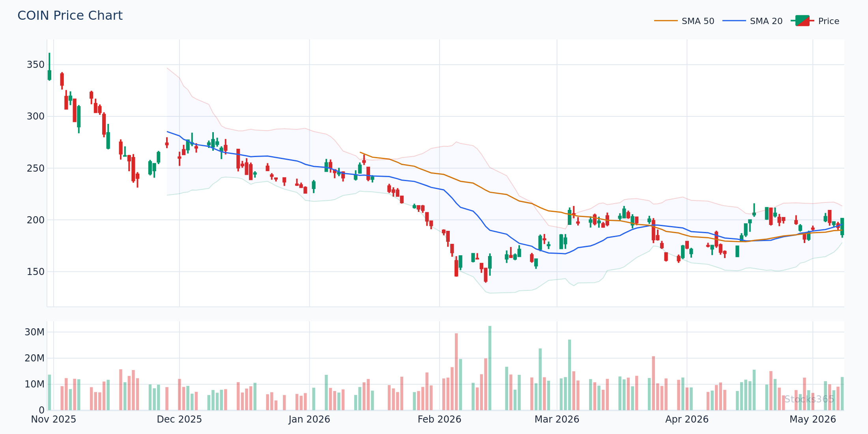Click the Dec 2025 date label
Screen dimensions: 868x434
pos(180,419)
